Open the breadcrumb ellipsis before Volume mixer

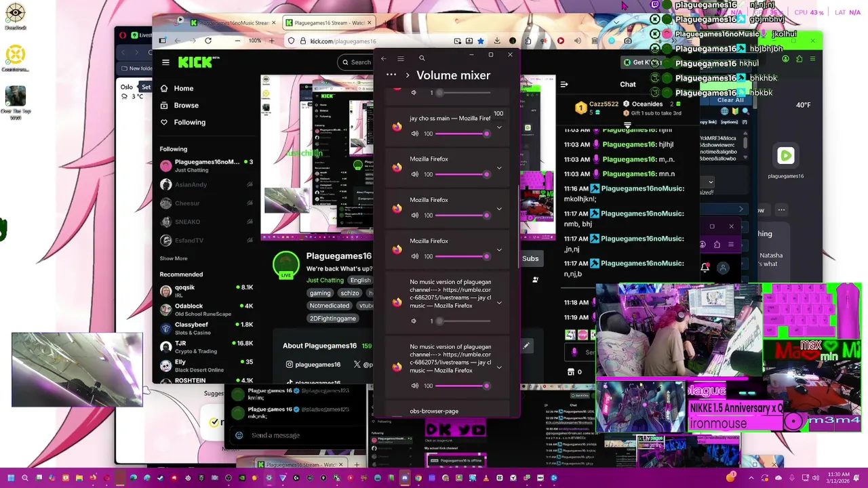coord(391,75)
